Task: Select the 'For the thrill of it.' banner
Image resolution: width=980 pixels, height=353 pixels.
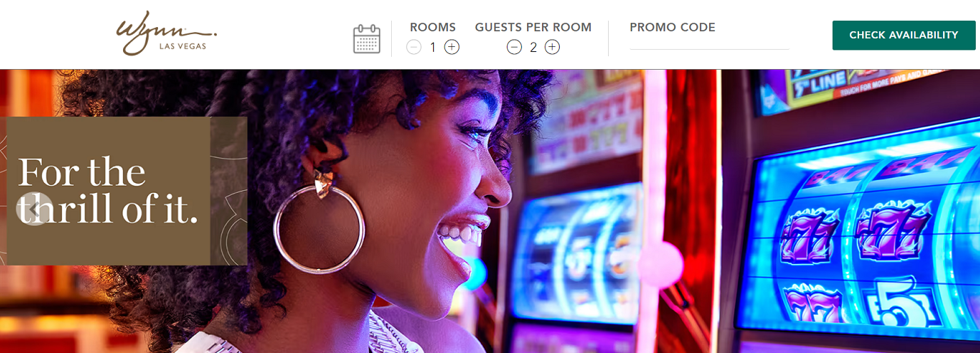Action: pos(127,191)
